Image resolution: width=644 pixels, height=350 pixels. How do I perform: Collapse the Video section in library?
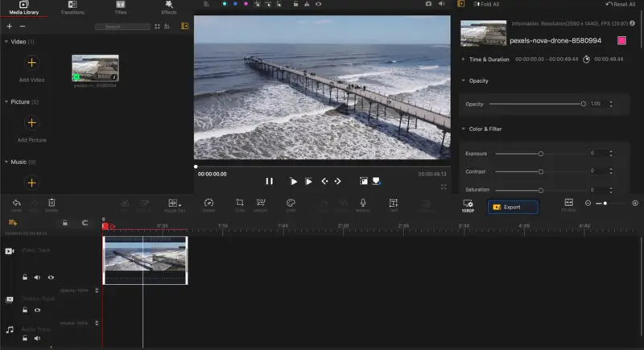click(6, 42)
